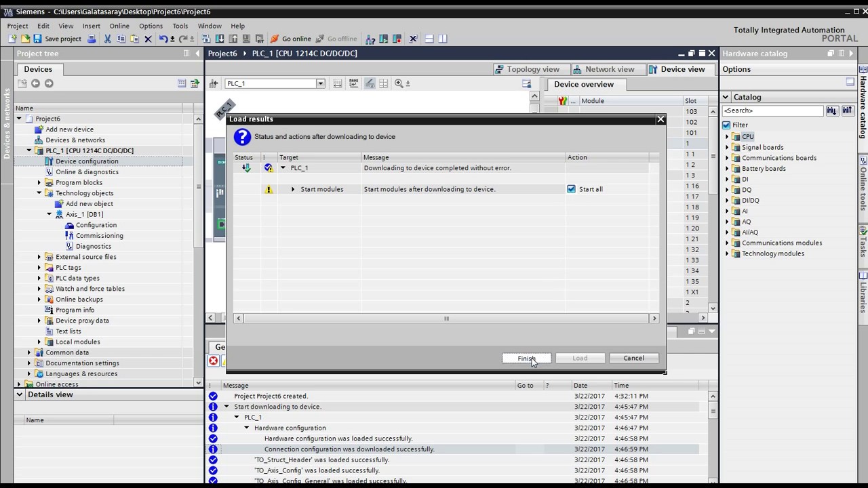Close the Load results dialog
This screenshot has height=488, width=868.
coord(660,119)
